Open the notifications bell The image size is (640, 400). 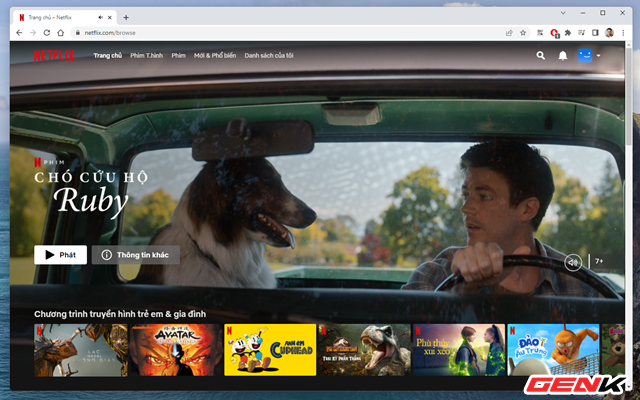pos(562,56)
